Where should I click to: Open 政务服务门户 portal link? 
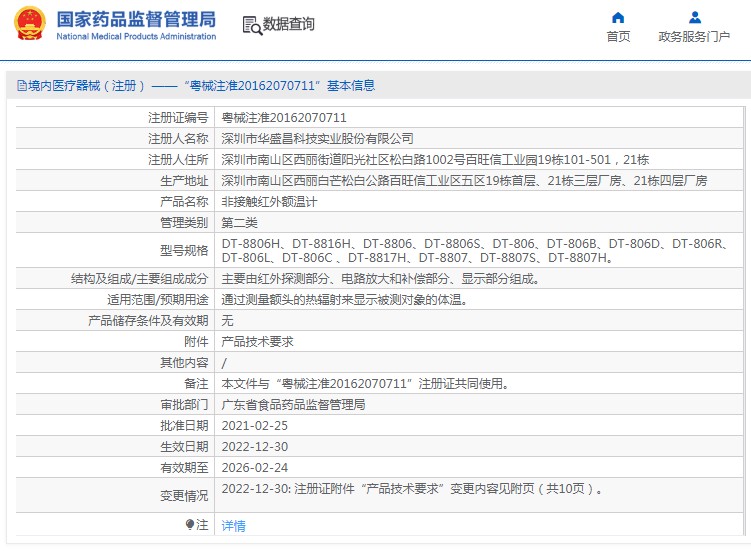click(x=694, y=36)
